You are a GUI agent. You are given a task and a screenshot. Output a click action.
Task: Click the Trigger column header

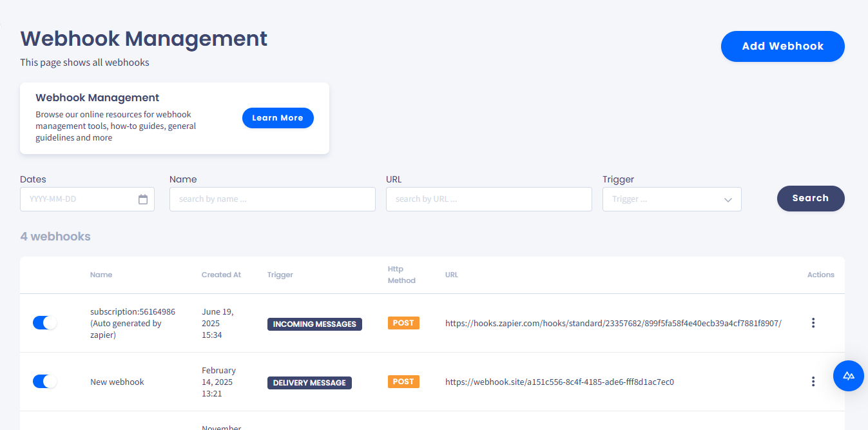(x=280, y=275)
